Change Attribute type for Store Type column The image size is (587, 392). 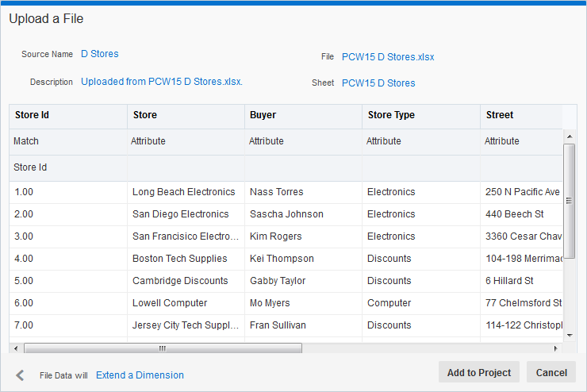(x=421, y=141)
